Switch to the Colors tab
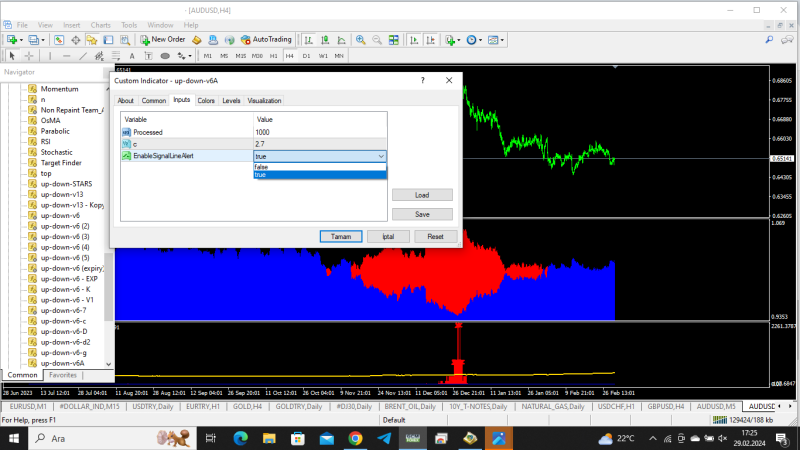Viewport: 800px width, 450px height. (206, 101)
